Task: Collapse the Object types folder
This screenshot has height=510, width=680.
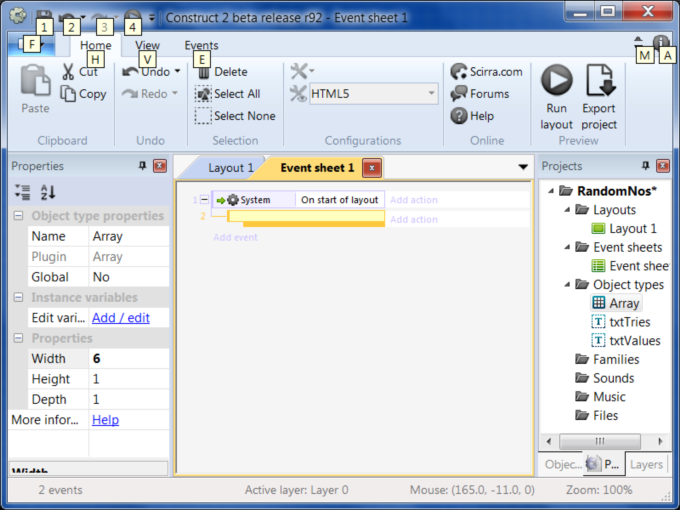Action: coord(567,284)
